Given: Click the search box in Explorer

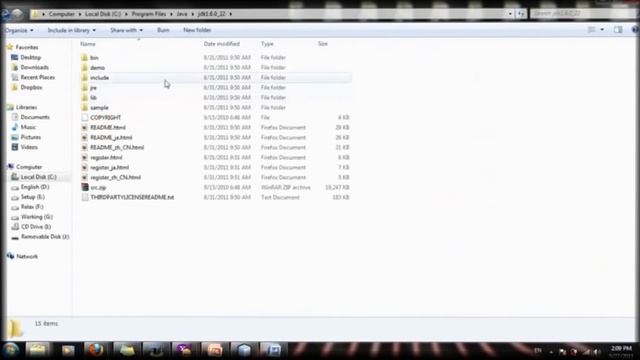Looking at the screenshot, I should pyautogui.click(x=584, y=14).
